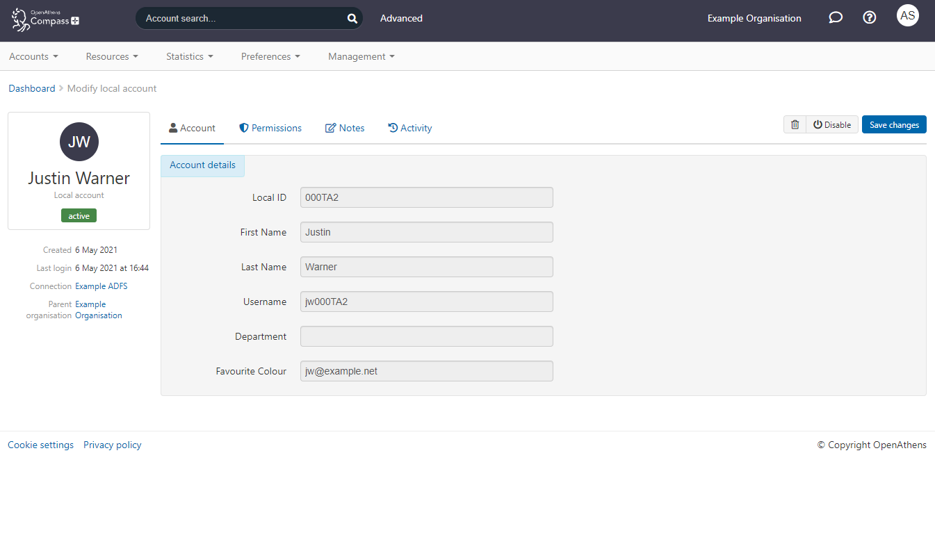Image resolution: width=935 pixels, height=560 pixels.
Task: Click the JW profile avatar circle
Action: click(x=79, y=142)
